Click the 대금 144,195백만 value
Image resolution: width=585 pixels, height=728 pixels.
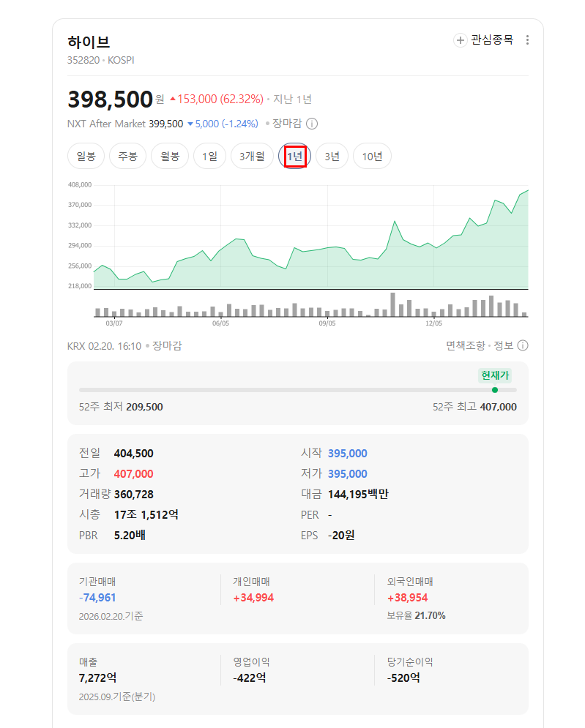[358, 495]
